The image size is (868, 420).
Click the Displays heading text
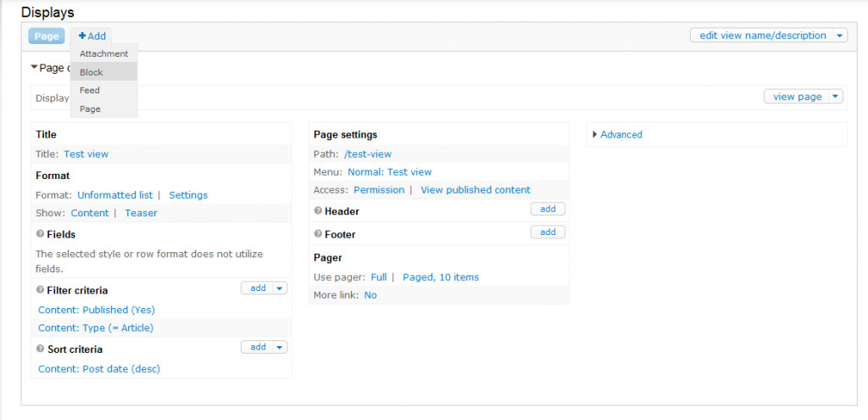tap(47, 11)
